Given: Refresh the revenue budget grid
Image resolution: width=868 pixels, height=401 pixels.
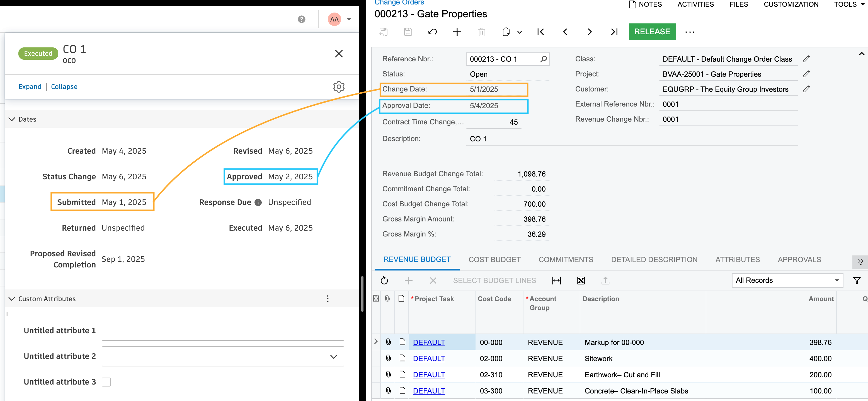Looking at the screenshot, I should (x=384, y=280).
